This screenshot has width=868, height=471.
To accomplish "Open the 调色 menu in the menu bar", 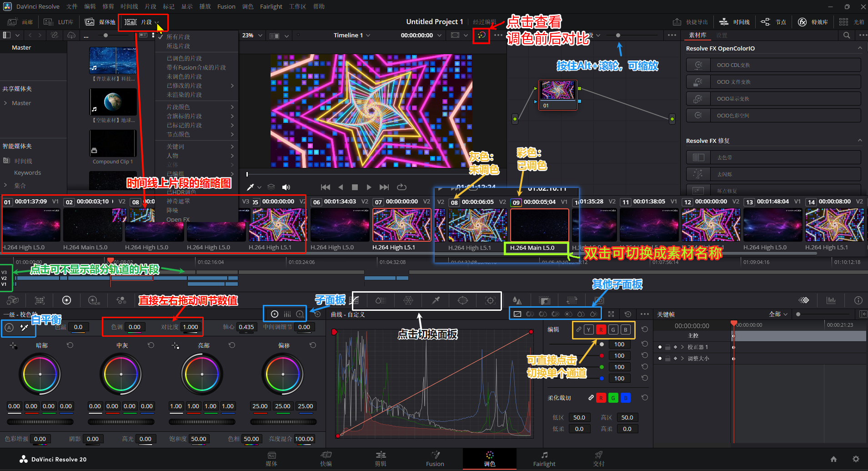I will [x=248, y=6].
